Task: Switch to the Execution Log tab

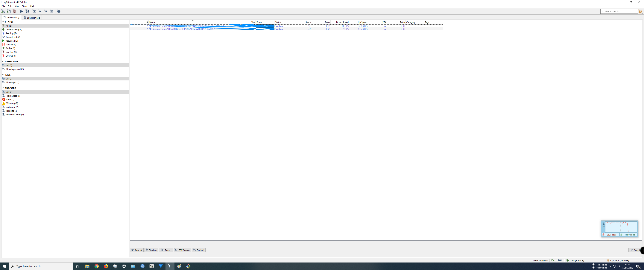Action: pyautogui.click(x=32, y=18)
